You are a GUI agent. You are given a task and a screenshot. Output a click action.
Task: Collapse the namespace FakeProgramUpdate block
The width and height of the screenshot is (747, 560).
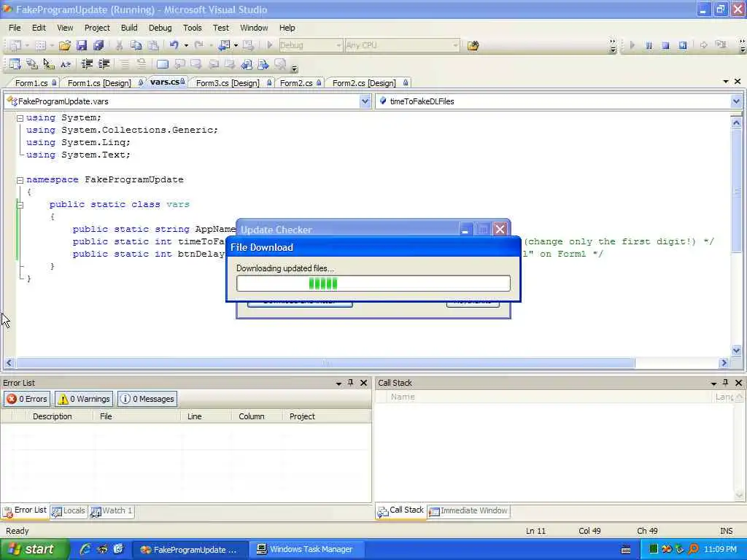click(20, 180)
